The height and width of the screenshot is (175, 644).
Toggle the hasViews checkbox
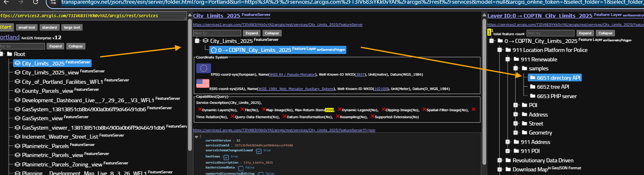click(x=226, y=157)
